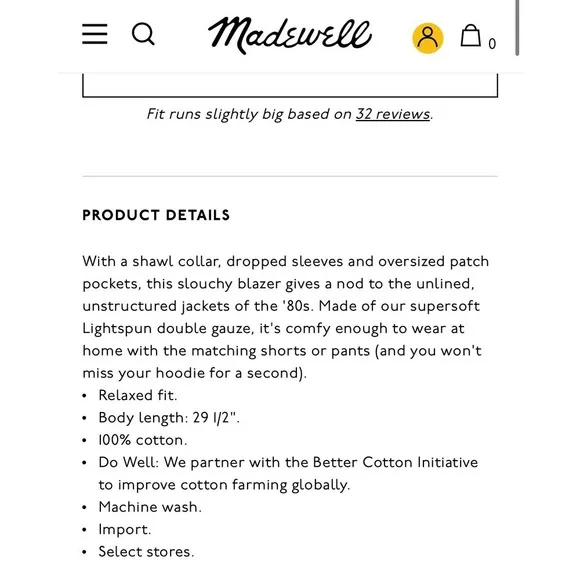Select the Relaxed fit bullet item

click(138, 395)
